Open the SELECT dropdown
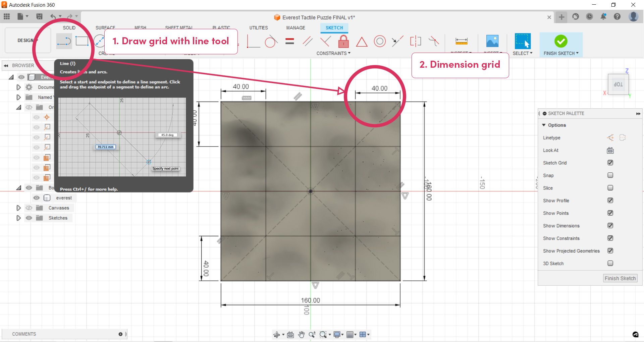Viewport: 644px width, 342px height. pos(523,53)
